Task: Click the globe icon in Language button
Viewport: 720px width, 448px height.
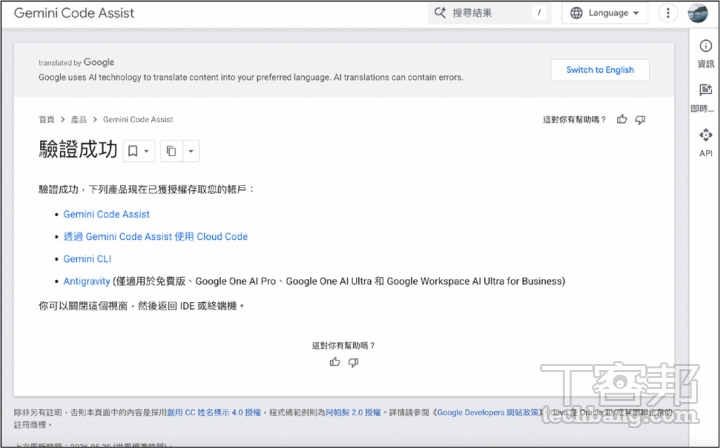Action: point(576,13)
